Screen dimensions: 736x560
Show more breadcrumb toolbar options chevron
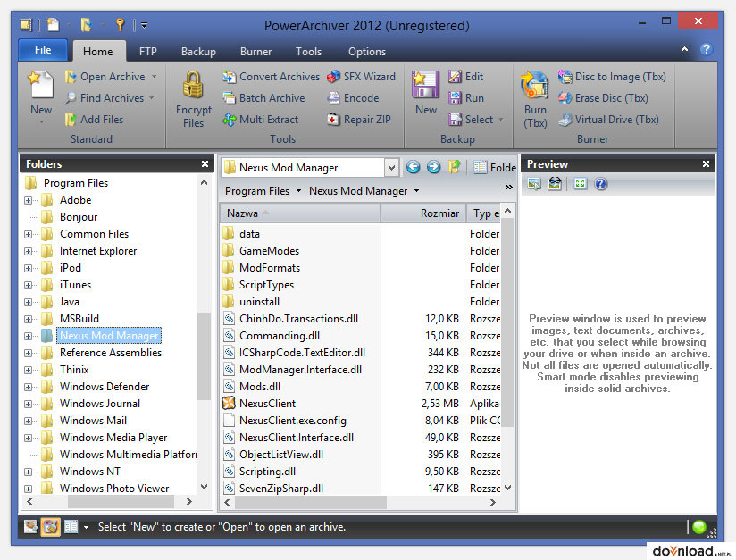tap(509, 188)
